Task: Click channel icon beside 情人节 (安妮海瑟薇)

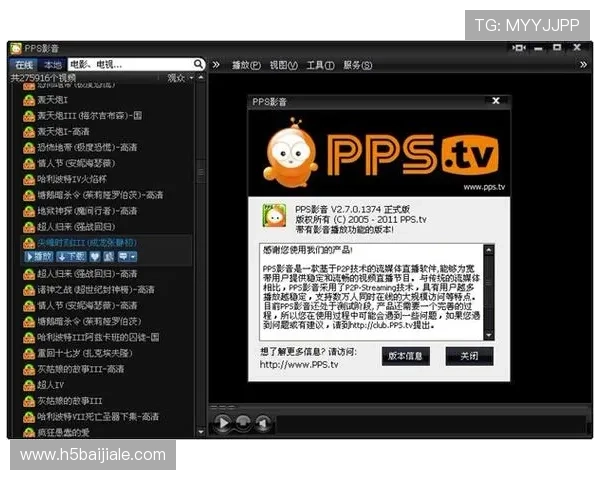Action: 29,164
